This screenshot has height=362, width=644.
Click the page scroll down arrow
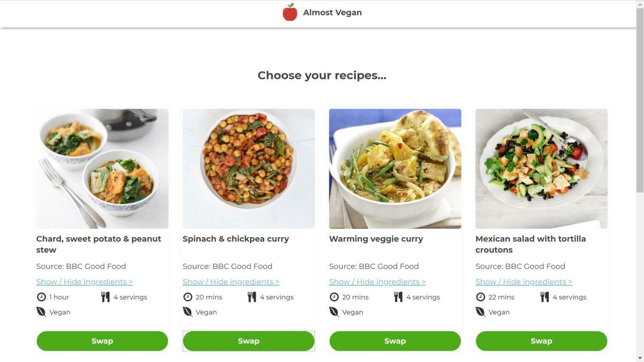[640, 358]
